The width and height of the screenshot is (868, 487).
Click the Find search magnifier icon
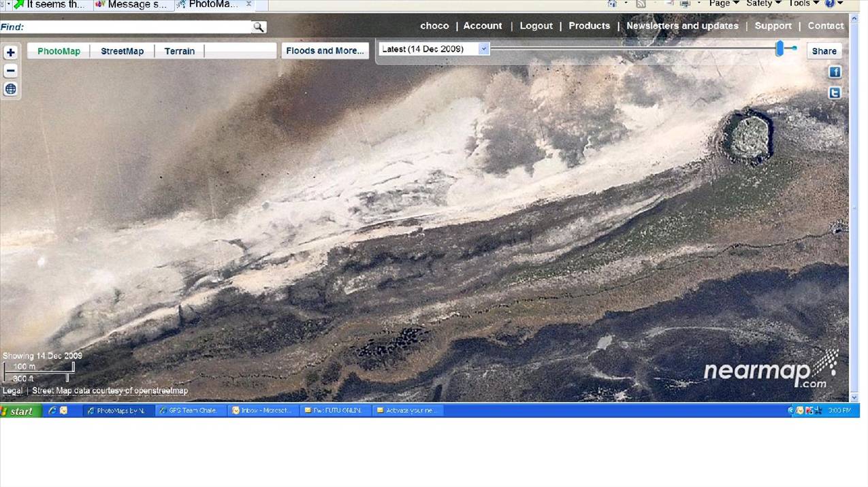tap(259, 27)
